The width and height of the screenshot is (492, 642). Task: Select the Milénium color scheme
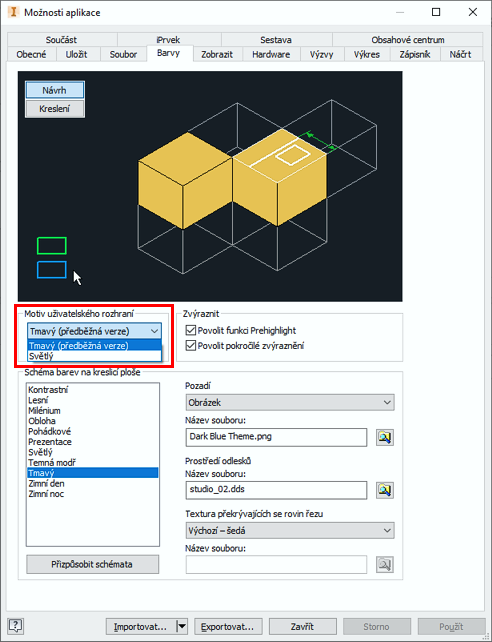[92, 410]
